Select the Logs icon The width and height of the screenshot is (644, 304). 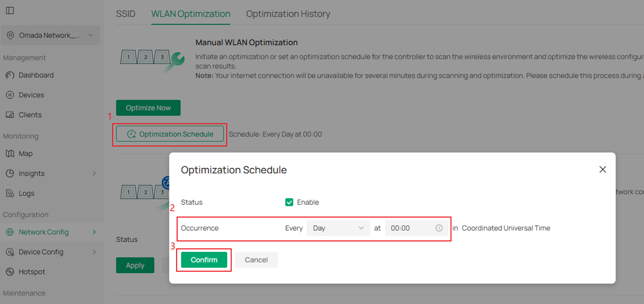pos(10,193)
